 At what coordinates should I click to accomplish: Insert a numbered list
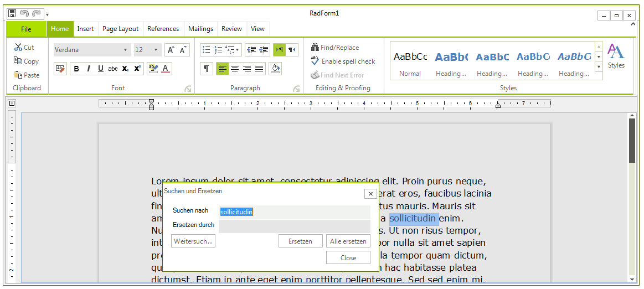click(219, 50)
